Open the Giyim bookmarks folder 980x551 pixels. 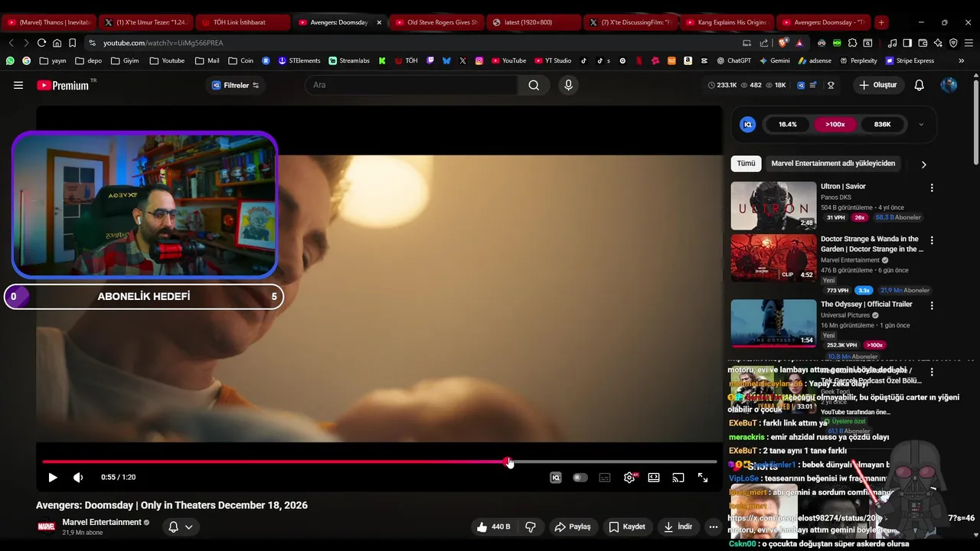click(x=125, y=60)
